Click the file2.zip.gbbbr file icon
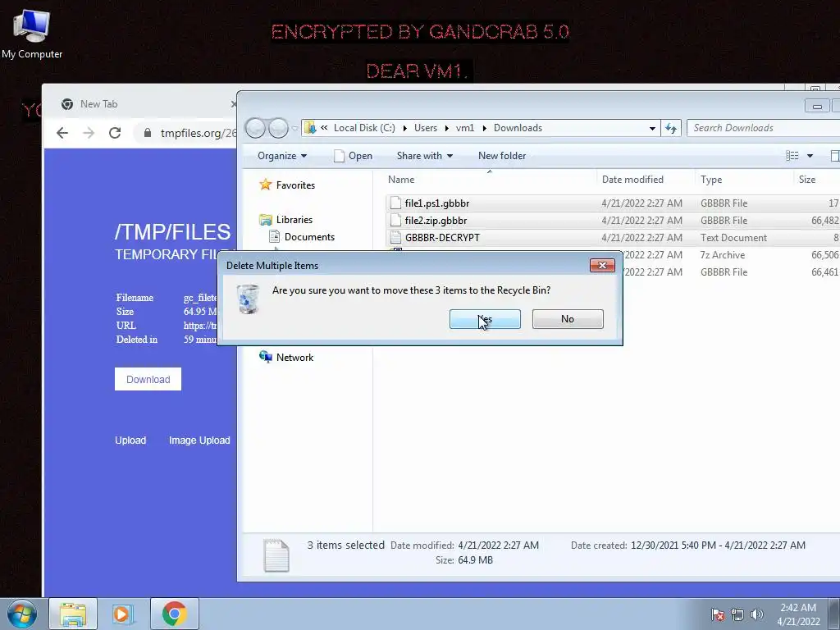Image resolution: width=840 pixels, height=630 pixels. (x=395, y=220)
